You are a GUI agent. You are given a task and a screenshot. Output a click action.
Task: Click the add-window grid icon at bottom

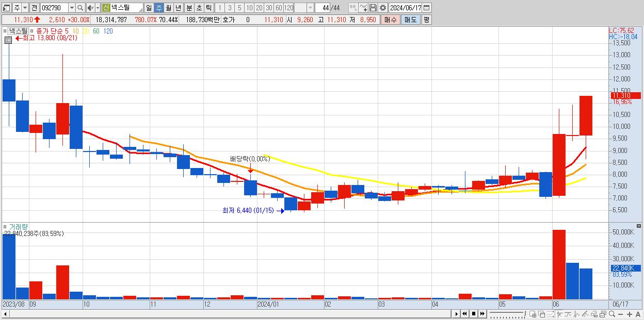[533, 314]
